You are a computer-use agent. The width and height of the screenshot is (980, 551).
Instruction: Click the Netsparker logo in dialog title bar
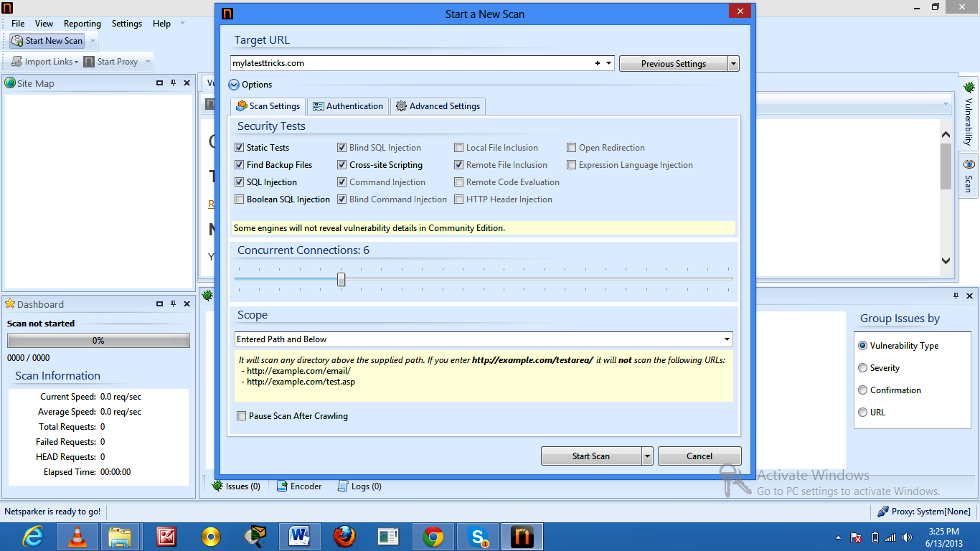[227, 14]
